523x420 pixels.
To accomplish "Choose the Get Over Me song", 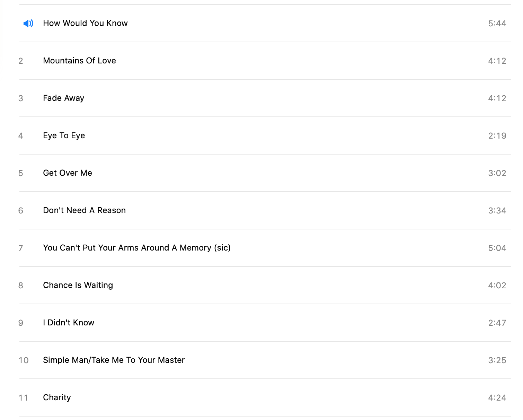I will point(68,173).
